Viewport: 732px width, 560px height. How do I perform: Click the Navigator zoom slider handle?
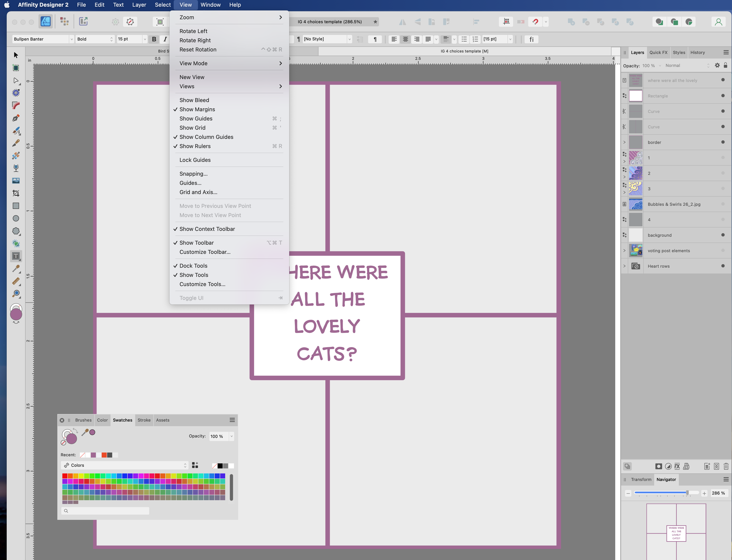pyautogui.click(x=687, y=493)
